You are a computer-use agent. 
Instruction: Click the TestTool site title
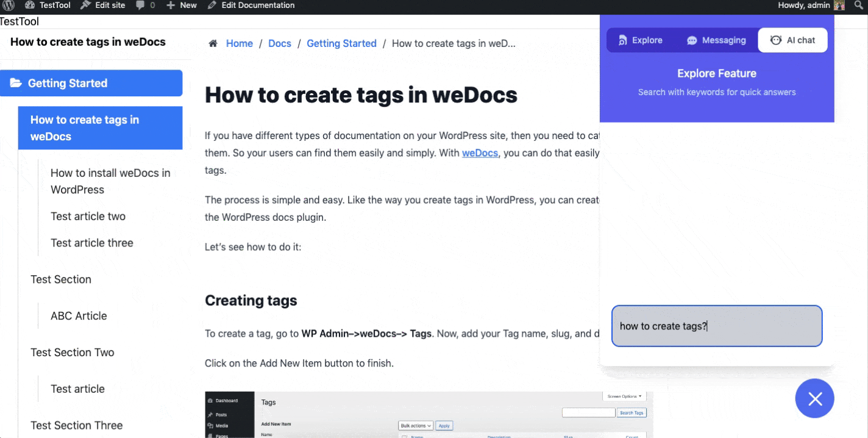click(20, 21)
